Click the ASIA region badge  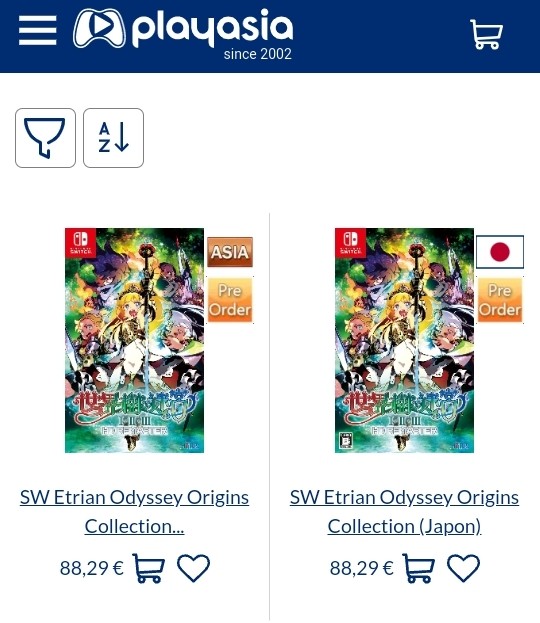point(230,252)
